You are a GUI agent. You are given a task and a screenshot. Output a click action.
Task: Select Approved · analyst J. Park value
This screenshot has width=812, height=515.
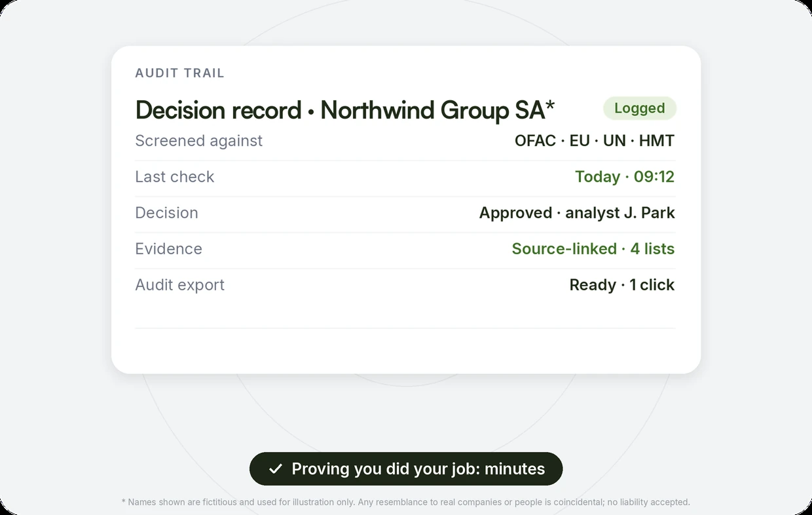577,213
